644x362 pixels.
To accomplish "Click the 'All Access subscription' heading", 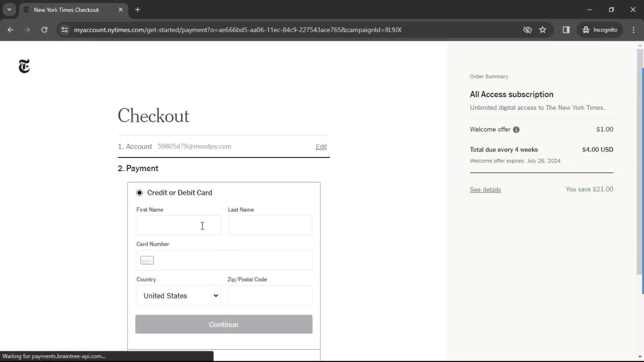I will (512, 95).
